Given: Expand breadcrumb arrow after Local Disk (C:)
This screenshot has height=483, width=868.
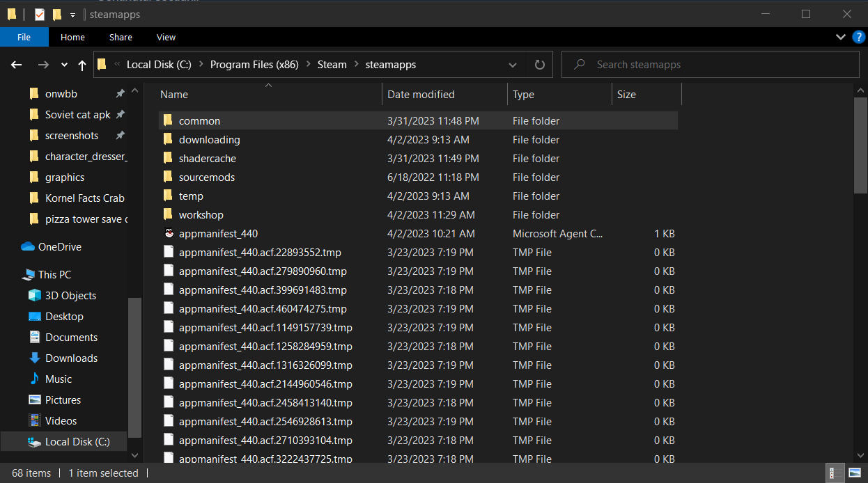Looking at the screenshot, I should [201, 65].
